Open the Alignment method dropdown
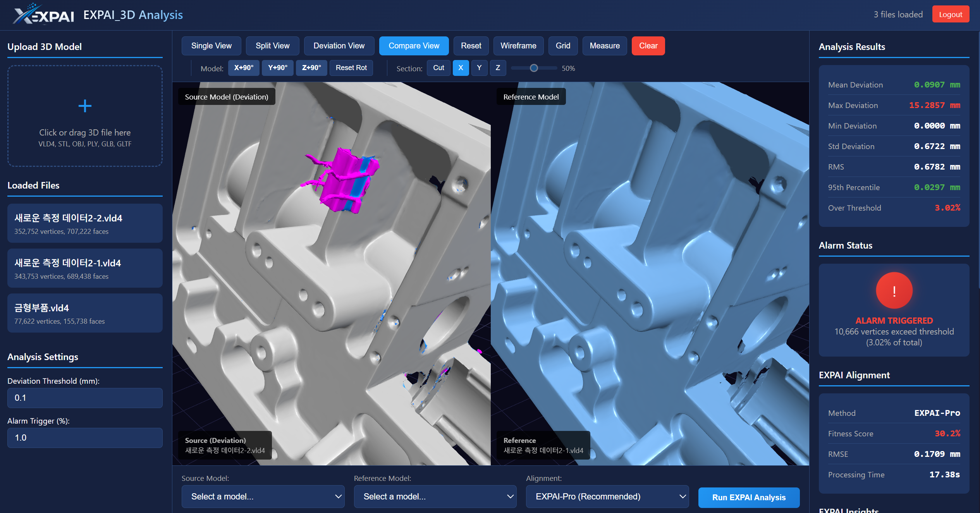Image resolution: width=980 pixels, height=513 pixels. (x=607, y=496)
